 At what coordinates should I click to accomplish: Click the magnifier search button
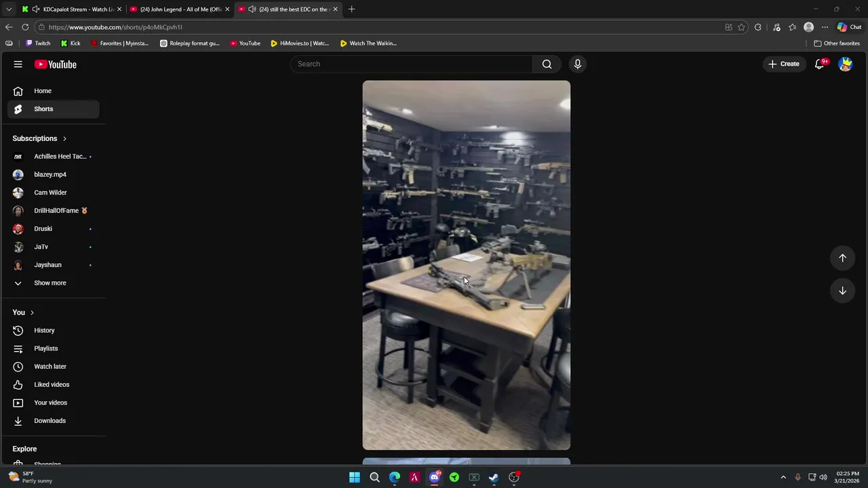point(547,64)
